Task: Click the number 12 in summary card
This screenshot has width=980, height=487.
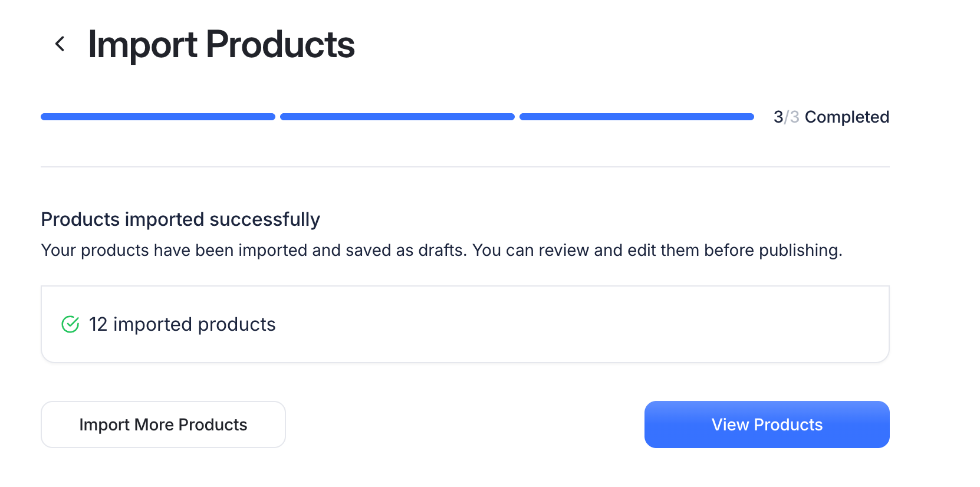Action: (x=98, y=324)
